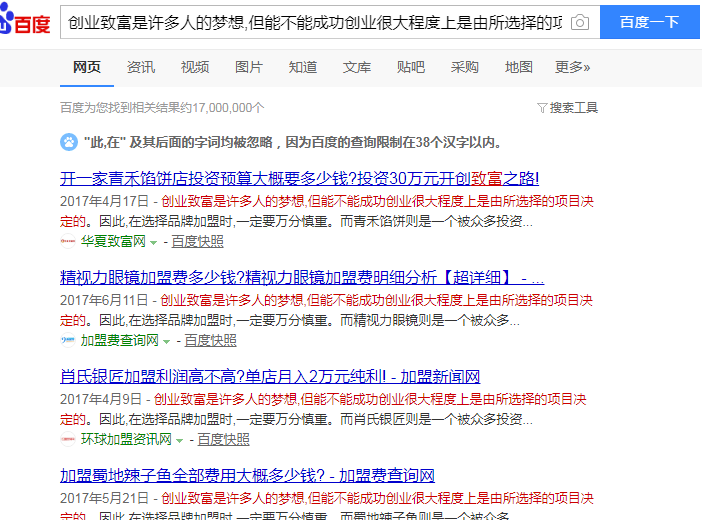Click the 加盟费查询网 site favicon
Screen dimensions: 702x520
coord(68,340)
